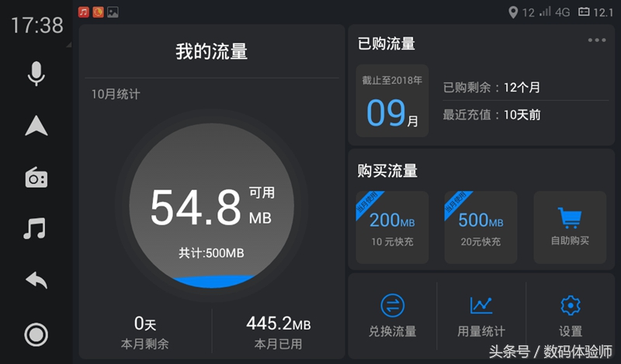
Task: Open 自助购买 shopping cart
Action: [570, 227]
